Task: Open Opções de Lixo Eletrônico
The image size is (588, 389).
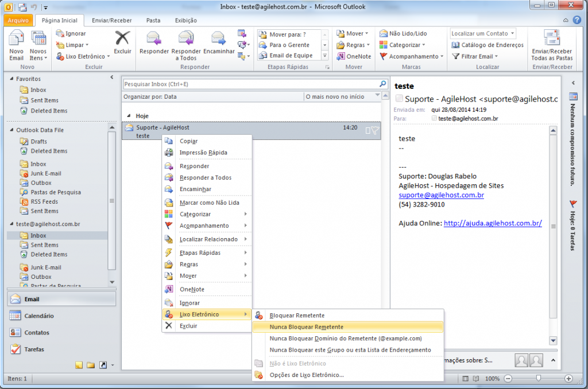Action: pos(348,375)
